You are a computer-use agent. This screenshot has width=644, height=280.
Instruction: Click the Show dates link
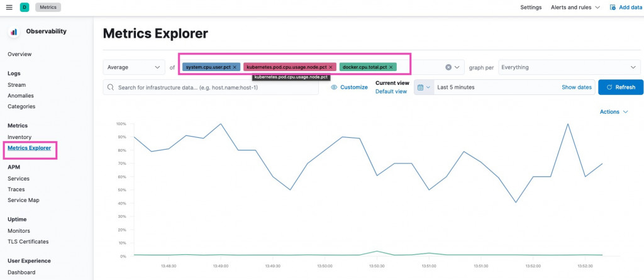(577, 87)
